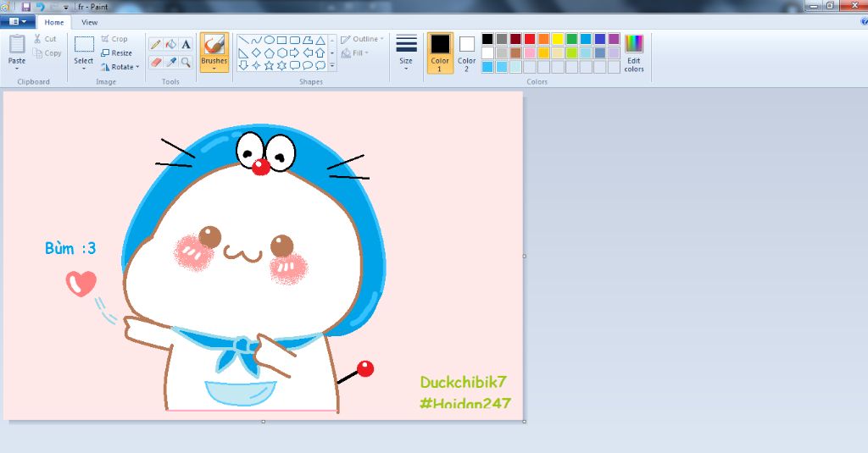This screenshot has height=453, width=868.
Task: Open the Paste dropdown arrow
Action: [17, 69]
